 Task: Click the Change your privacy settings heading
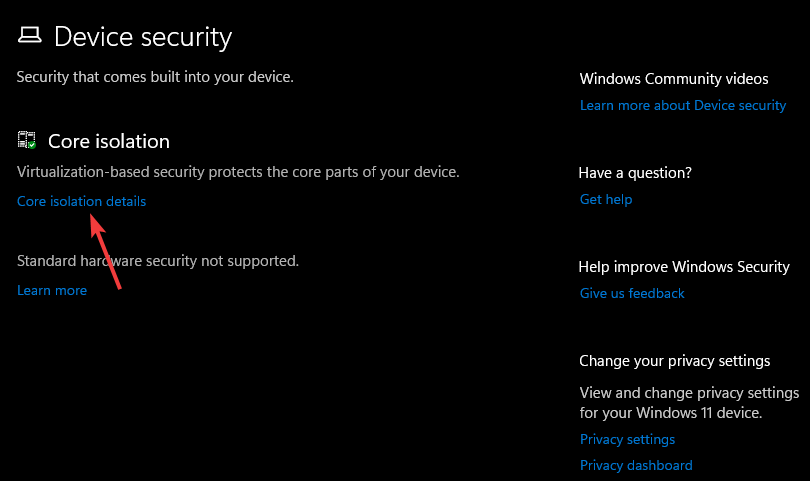(x=674, y=361)
